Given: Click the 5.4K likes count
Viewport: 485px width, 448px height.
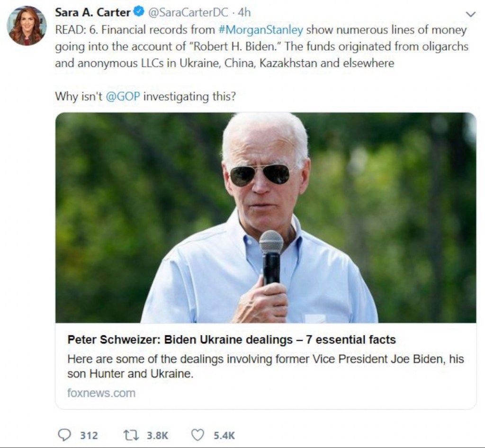Looking at the screenshot, I should click(225, 436).
